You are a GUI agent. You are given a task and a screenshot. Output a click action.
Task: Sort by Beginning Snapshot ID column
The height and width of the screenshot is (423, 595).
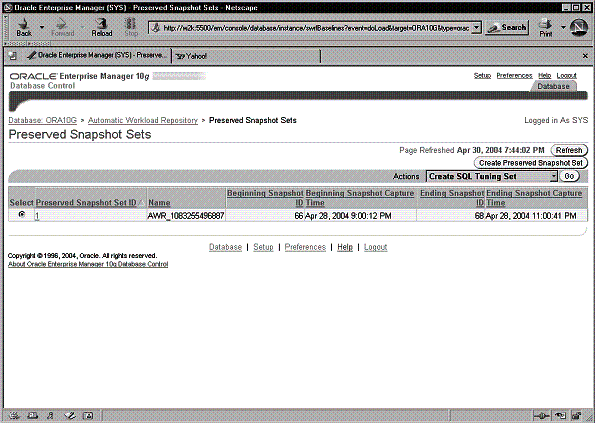[265, 198]
